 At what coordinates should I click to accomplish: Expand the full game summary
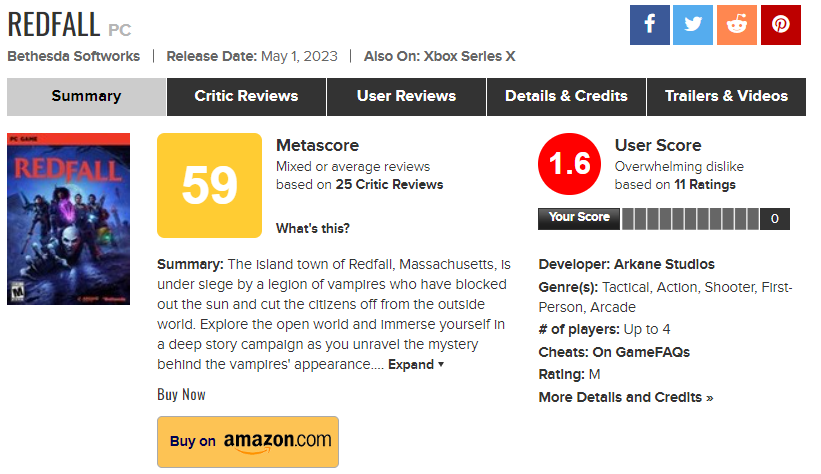416,365
